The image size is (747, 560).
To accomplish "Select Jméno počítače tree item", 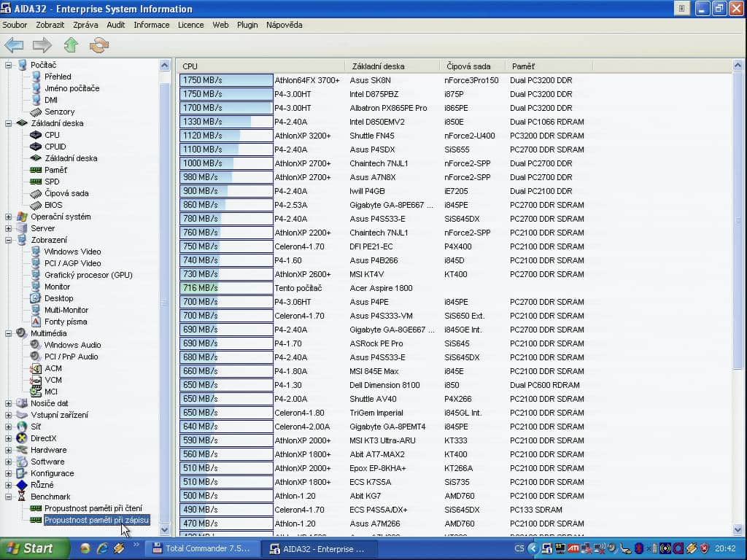I will point(72,88).
